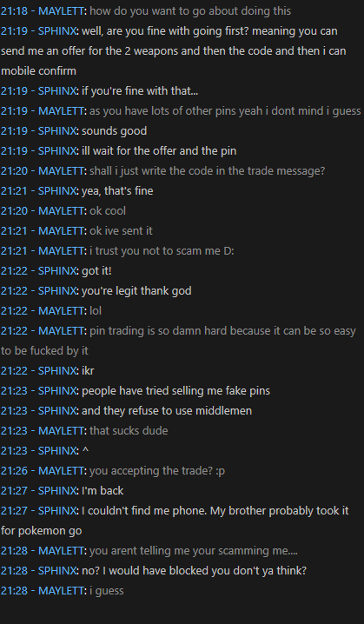Click the 'as you have lots of other pins' message
The width and height of the screenshot is (364, 624).
point(225,111)
